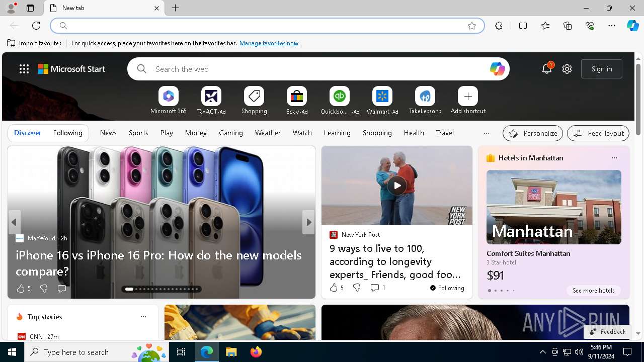Dislike the New York Post article

pos(356,288)
